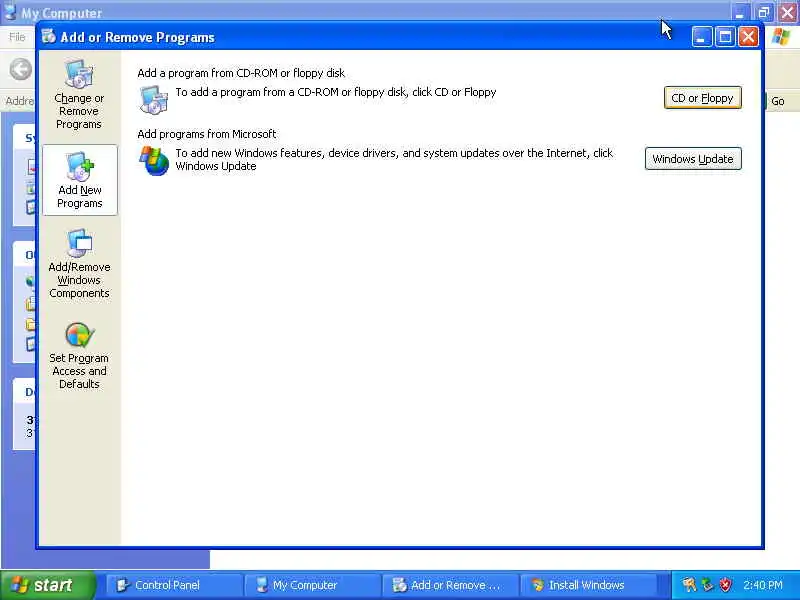Close the My Computer window
The height and width of the screenshot is (600, 800).
point(787,12)
